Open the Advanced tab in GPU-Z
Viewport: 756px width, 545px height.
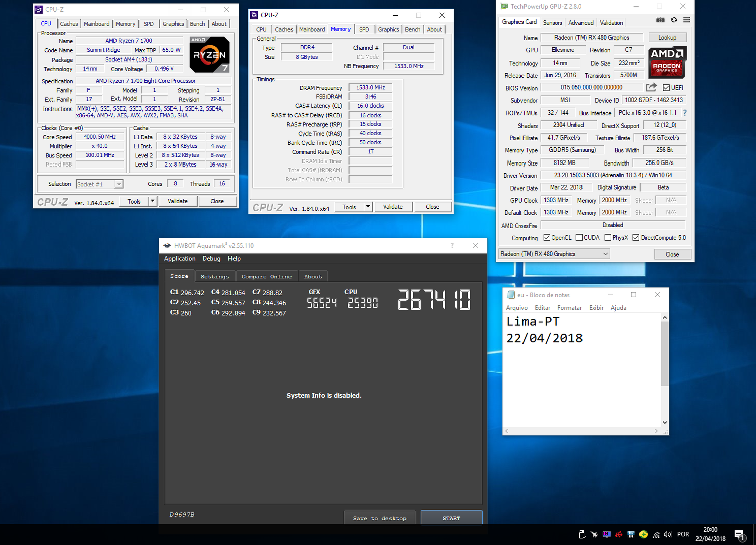[580, 23]
